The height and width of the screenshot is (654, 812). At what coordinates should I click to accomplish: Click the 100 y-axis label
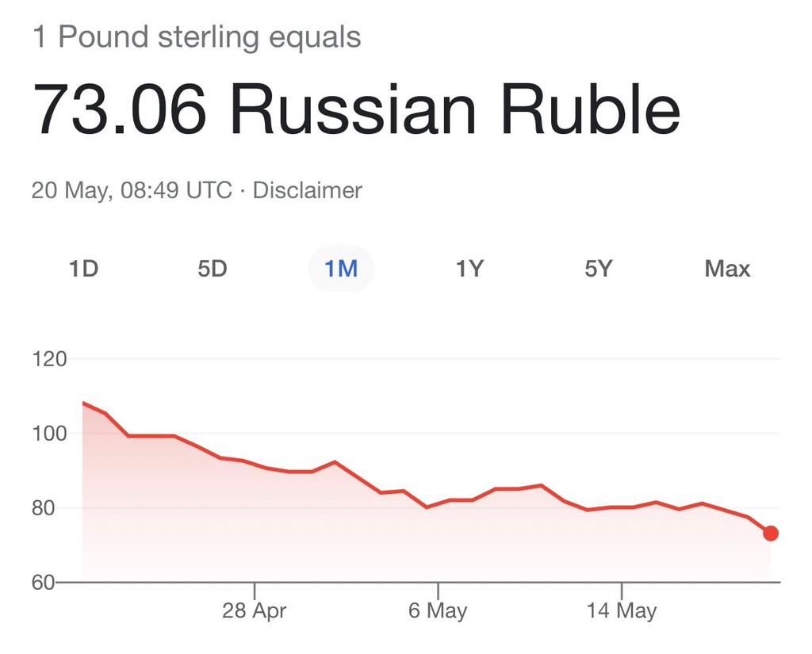50,434
